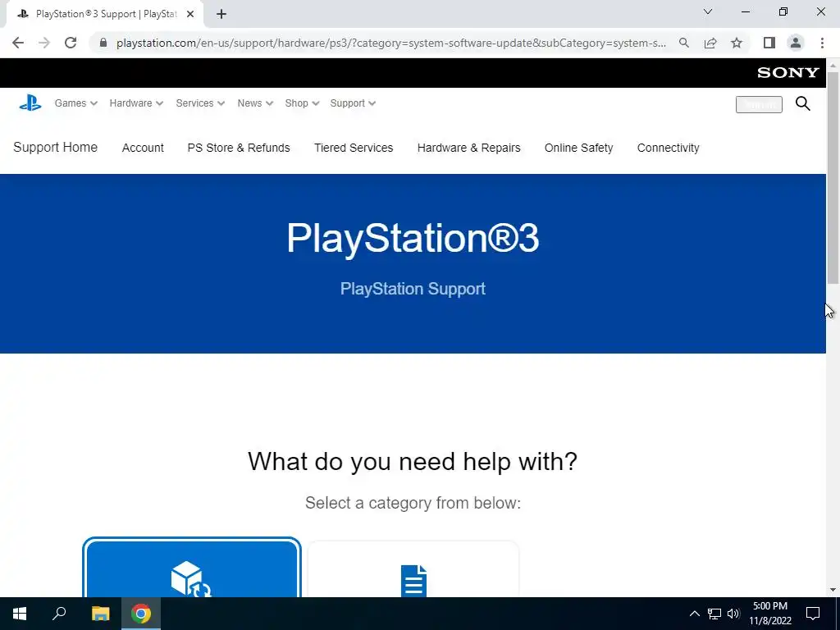Screen dimensions: 840x630
Task: Open PS Store & Refunds section
Action: tap(239, 148)
